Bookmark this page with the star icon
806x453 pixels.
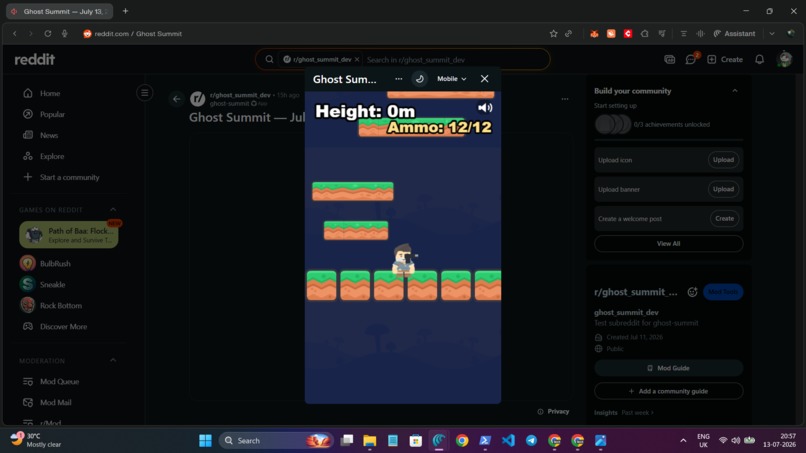[x=553, y=33]
